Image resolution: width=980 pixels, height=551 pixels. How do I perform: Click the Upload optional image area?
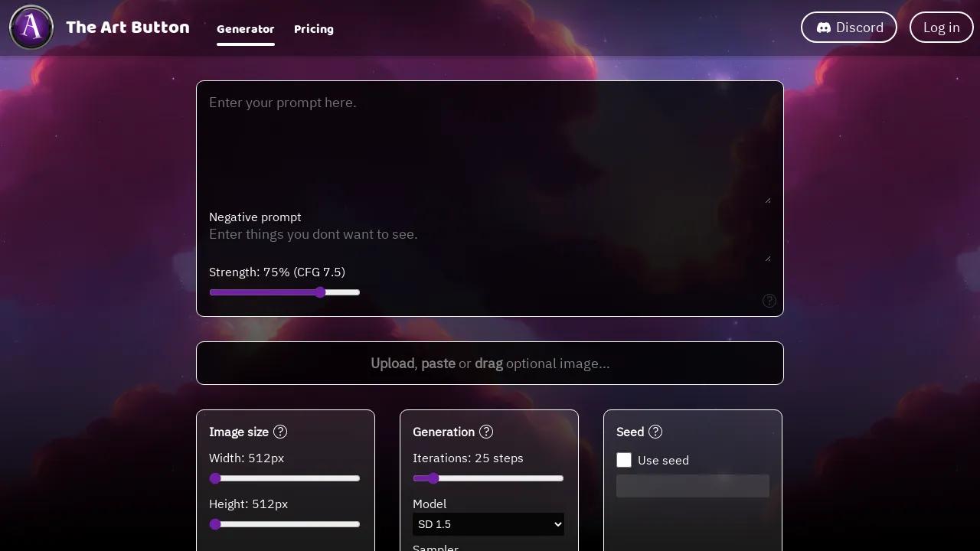490,364
